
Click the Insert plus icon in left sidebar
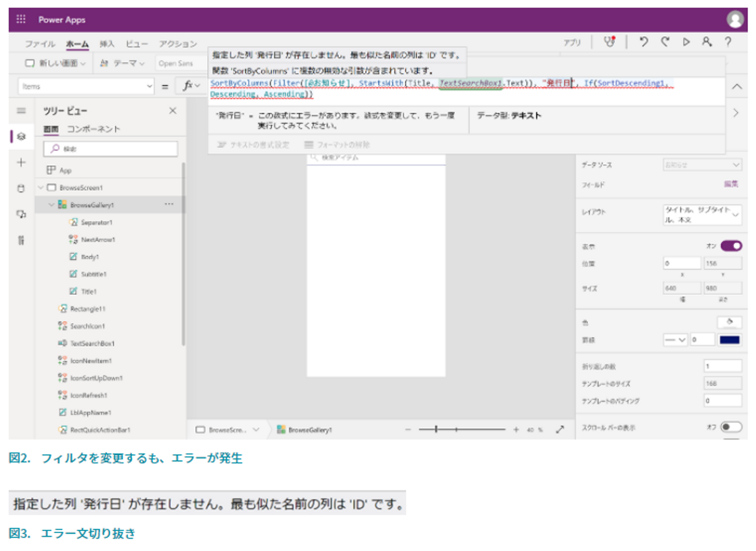(21, 163)
